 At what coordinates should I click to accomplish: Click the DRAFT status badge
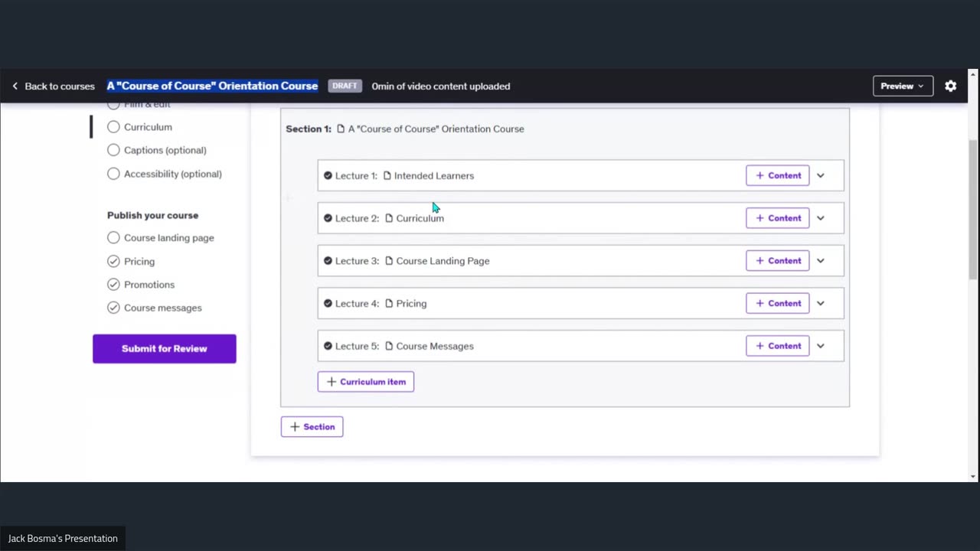345,86
